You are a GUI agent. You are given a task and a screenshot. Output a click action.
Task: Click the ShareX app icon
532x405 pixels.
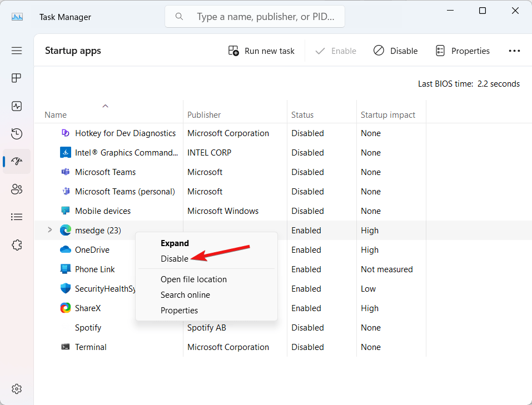point(65,308)
